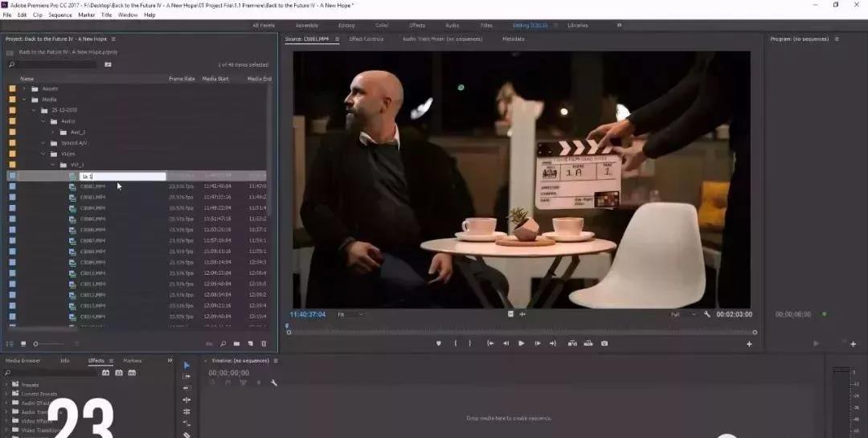868x438 pixels.
Task: Delete selected item with trash icon
Action: click(x=264, y=344)
